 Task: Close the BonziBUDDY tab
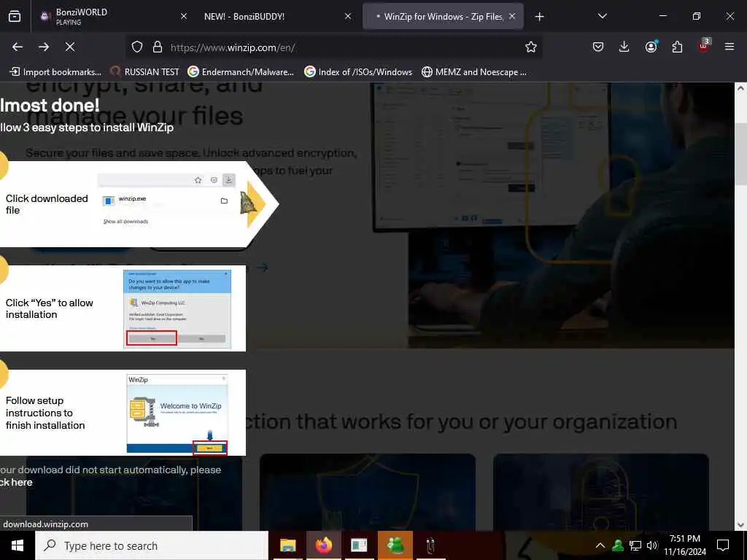point(348,17)
